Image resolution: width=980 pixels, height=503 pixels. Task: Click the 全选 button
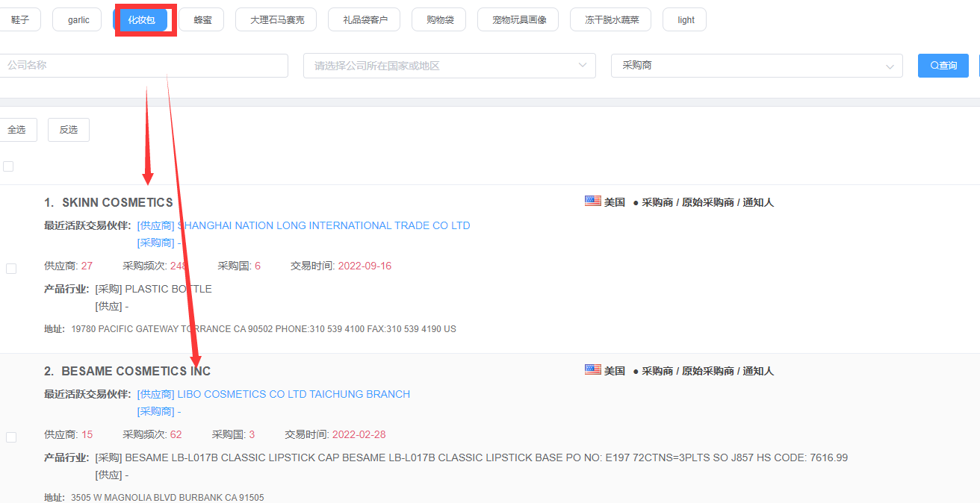(18, 130)
